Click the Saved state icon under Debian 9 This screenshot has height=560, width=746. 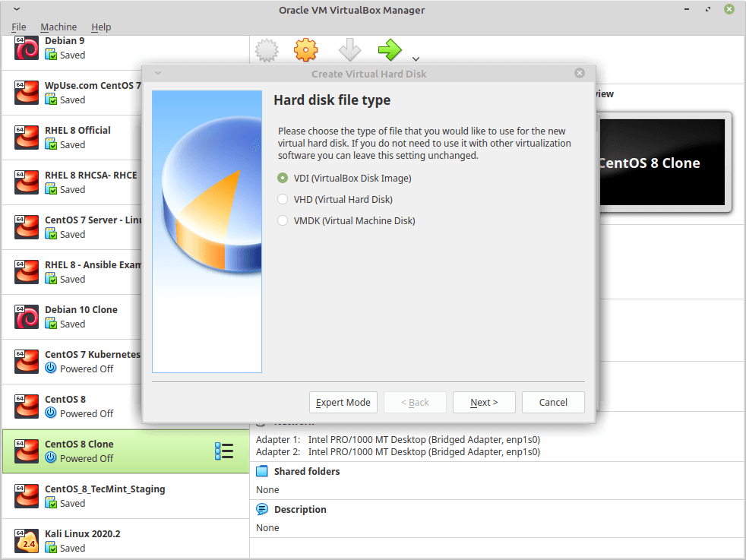[50, 55]
